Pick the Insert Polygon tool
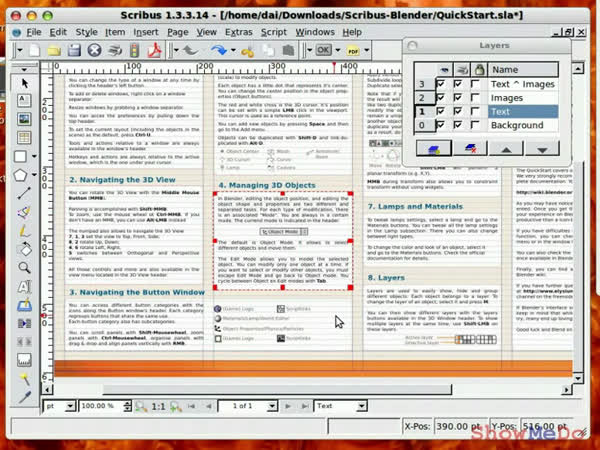The width and height of the screenshot is (600, 450). click(x=20, y=175)
